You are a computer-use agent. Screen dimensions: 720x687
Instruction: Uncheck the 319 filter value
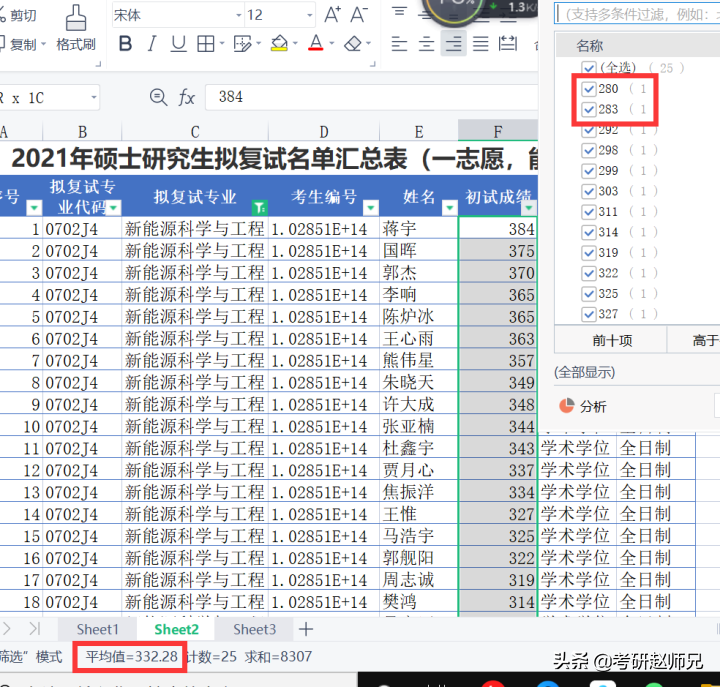588,253
